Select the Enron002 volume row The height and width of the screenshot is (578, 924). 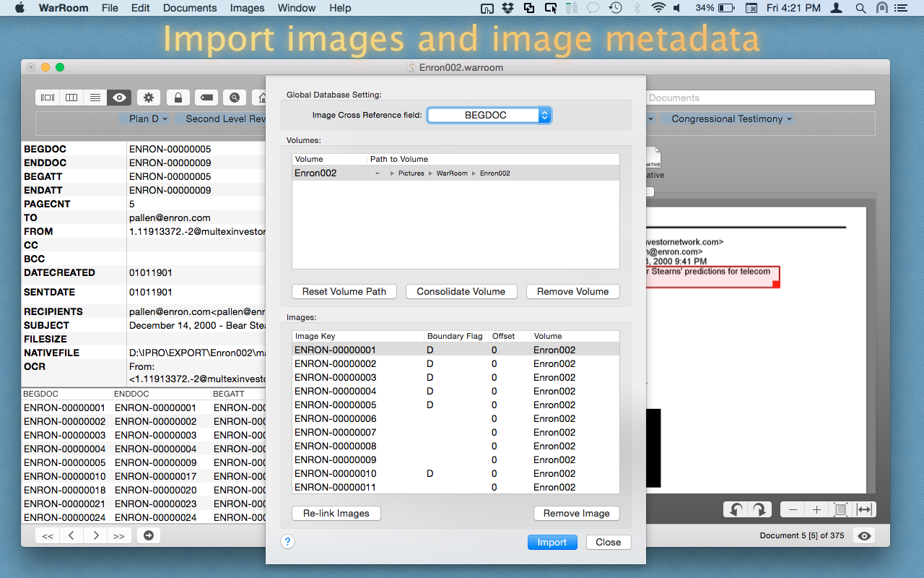click(456, 173)
